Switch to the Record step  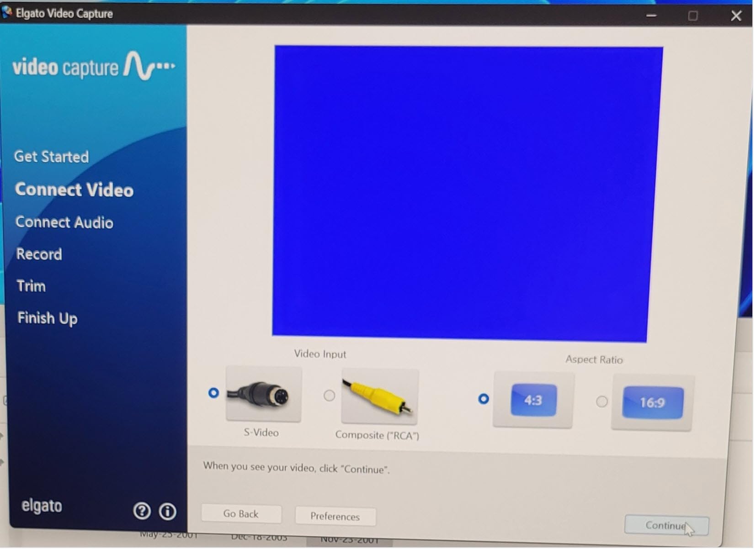click(x=39, y=254)
